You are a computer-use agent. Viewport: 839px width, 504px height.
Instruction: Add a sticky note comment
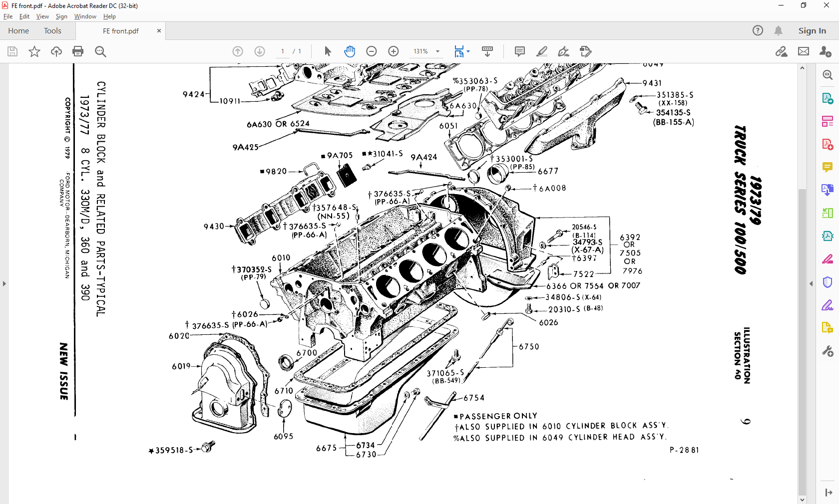click(519, 51)
